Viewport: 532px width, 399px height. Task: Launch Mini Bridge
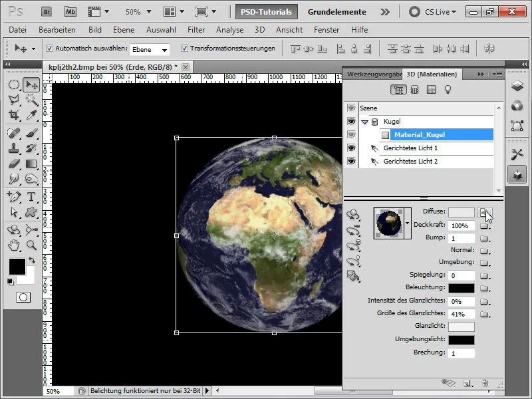pos(70,12)
